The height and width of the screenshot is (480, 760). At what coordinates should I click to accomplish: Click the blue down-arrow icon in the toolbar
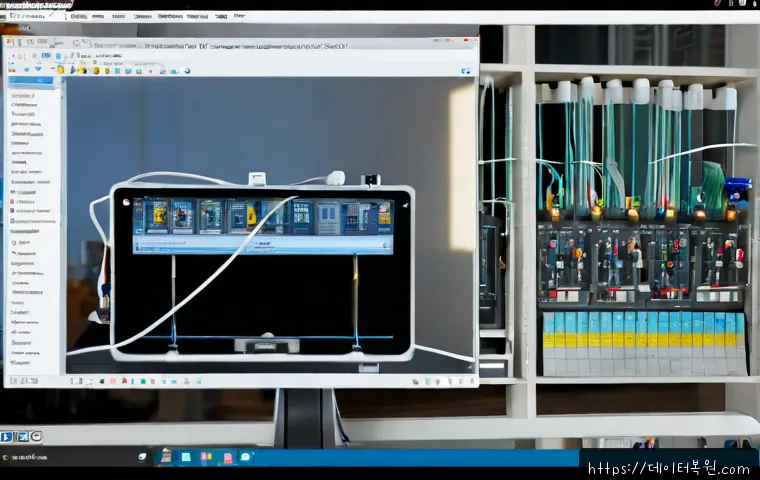[38, 68]
